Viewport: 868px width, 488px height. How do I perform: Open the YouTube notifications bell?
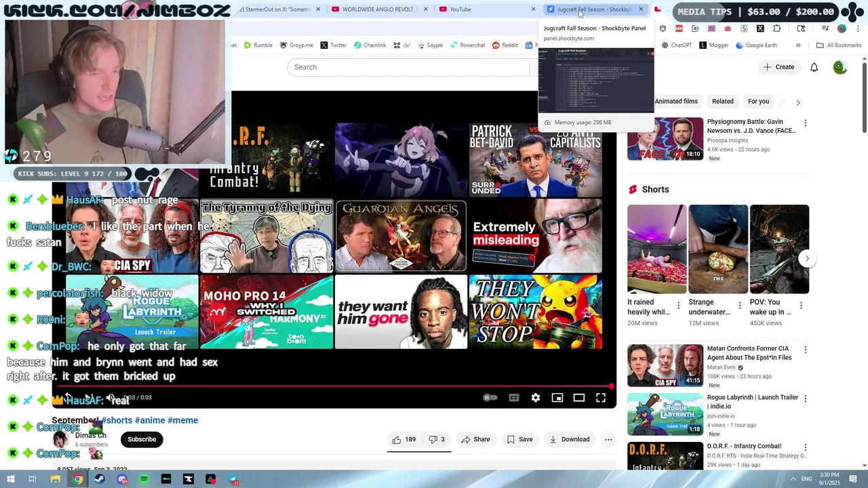coord(814,67)
